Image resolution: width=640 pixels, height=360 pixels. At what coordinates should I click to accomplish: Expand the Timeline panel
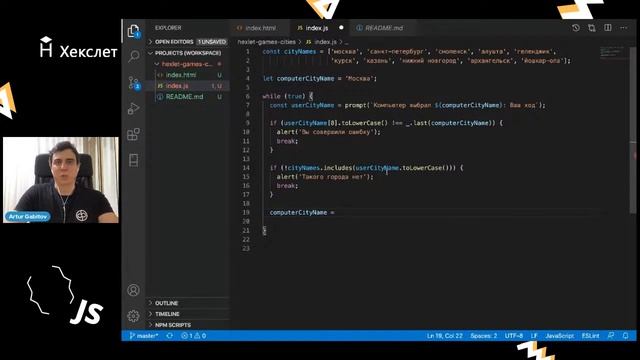[x=188, y=314]
